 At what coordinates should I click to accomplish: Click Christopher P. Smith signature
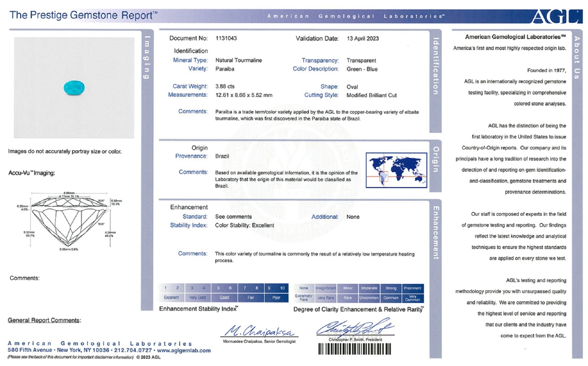[x=355, y=328]
